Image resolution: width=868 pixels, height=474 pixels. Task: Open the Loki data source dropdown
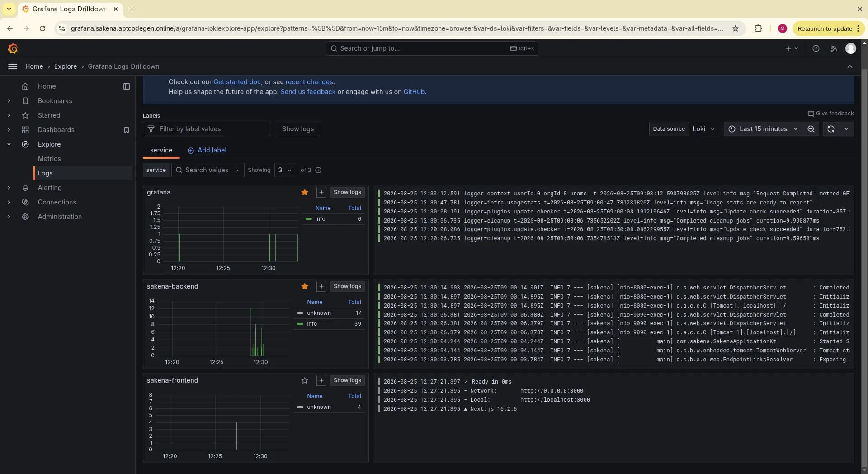tap(704, 129)
